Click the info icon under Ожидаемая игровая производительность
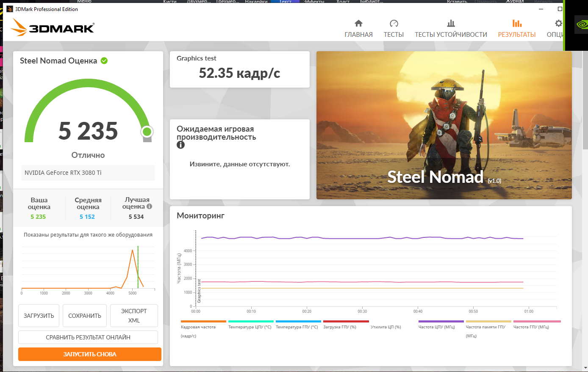 point(181,145)
